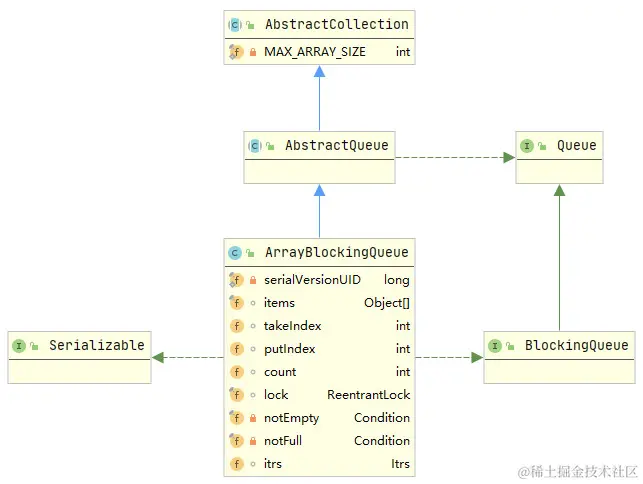Click the count field icon
Image resolution: width=643 pixels, height=484 pixels.
pyautogui.click(x=237, y=372)
